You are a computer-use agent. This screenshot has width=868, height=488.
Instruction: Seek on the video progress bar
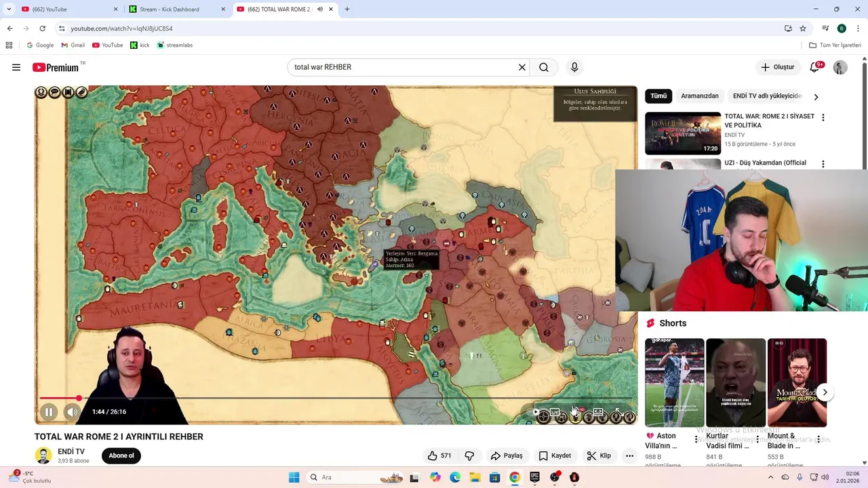point(336,399)
